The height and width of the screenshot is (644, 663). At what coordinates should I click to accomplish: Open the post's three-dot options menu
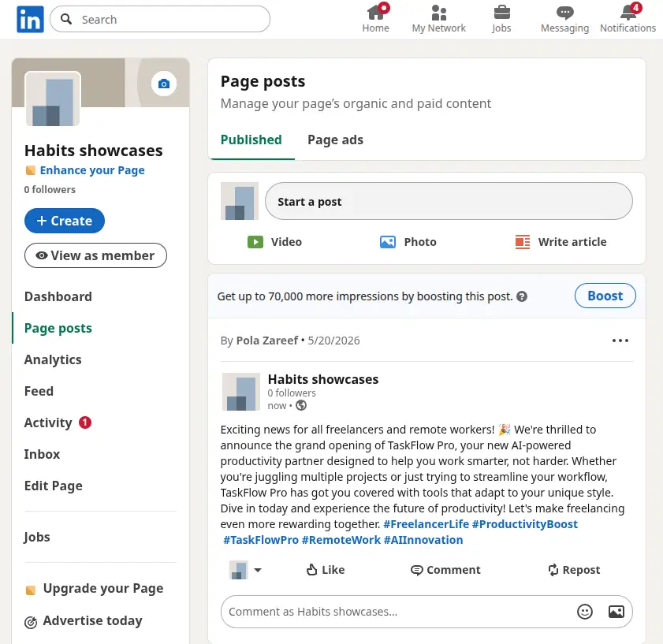[620, 341]
